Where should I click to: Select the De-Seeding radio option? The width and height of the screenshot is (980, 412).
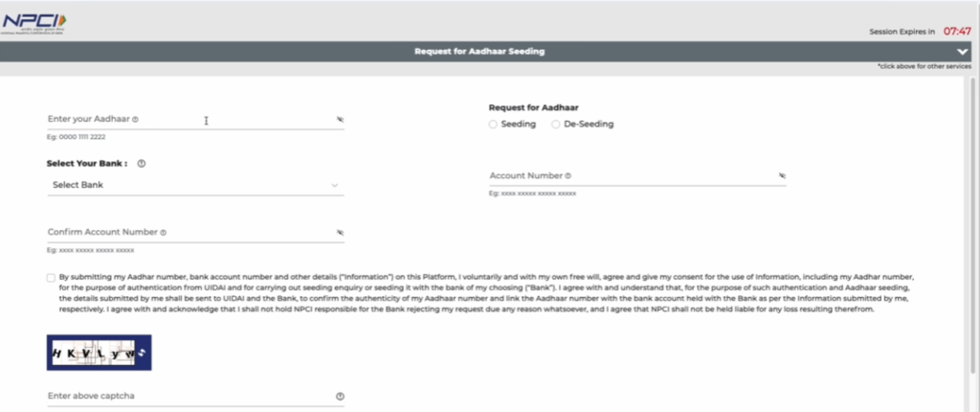click(556, 125)
